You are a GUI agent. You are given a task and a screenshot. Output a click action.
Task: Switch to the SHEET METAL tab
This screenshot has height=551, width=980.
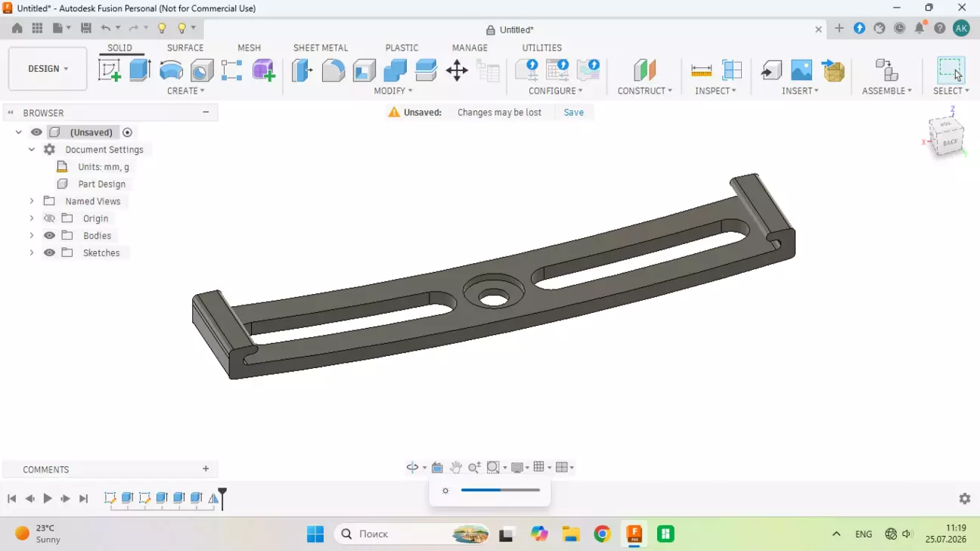click(x=321, y=48)
